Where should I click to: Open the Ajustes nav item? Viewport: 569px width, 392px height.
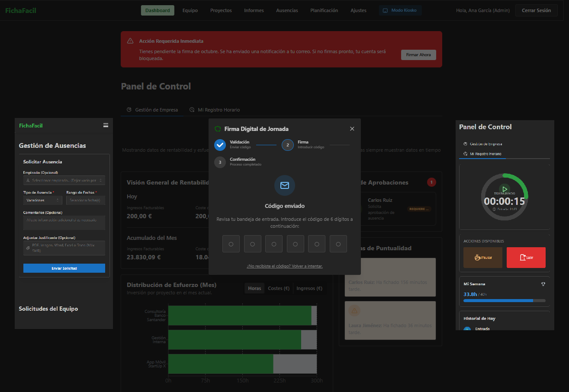tap(358, 10)
